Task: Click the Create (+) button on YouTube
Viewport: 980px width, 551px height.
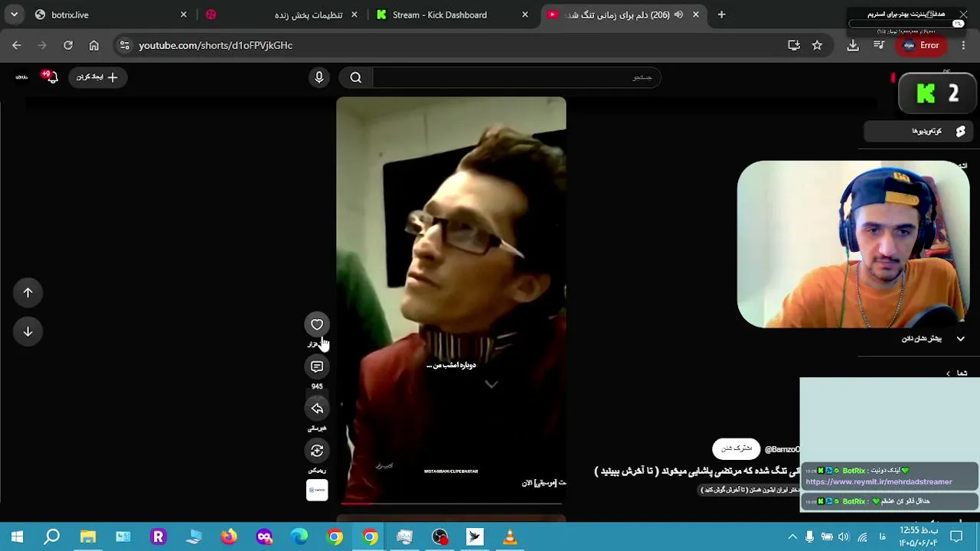Action: (x=97, y=77)
